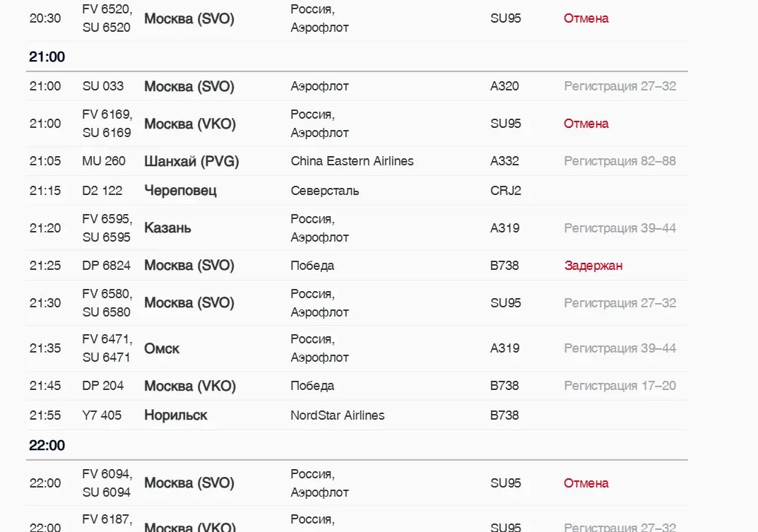758x532 pixels.
Task: Click the 22:00 time section header
Action: pyautogui.click(x=47, y=445)
